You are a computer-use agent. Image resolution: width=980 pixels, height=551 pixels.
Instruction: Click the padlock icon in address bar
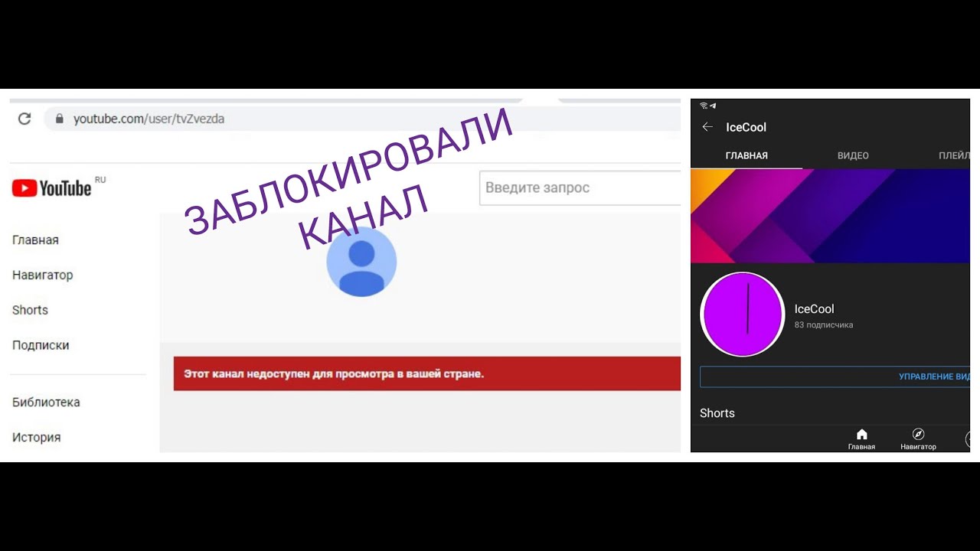point(59,119)
